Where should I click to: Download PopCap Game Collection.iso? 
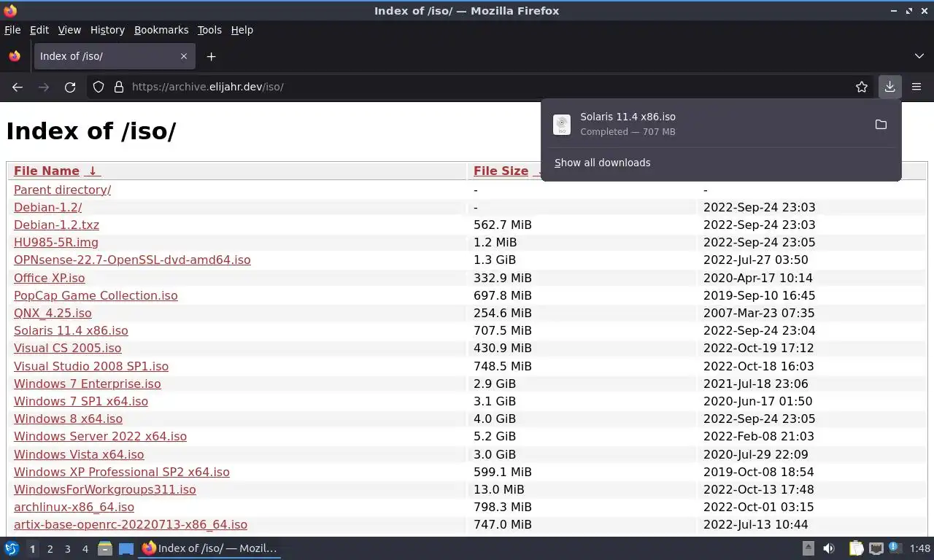tap(96, 295)
